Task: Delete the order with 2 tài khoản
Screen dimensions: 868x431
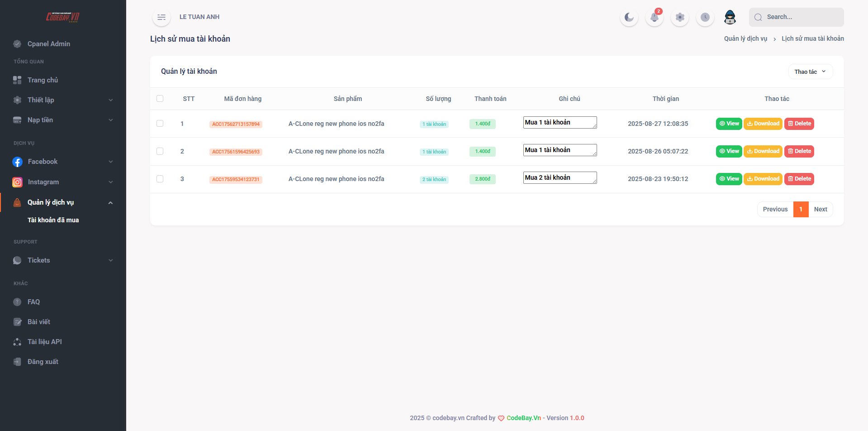Action: (799, 179)
